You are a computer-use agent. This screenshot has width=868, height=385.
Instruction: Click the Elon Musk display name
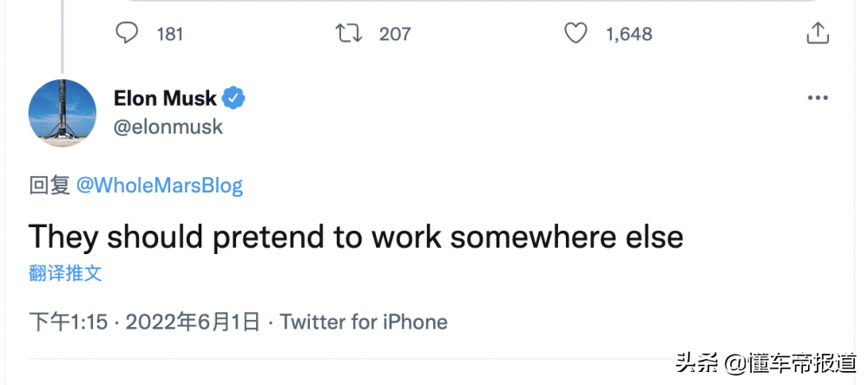[x=165, y=99]
